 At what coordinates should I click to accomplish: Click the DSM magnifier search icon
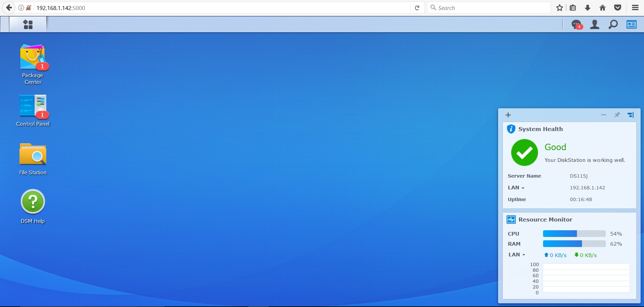pyautogui.click(x=613, y=24)
